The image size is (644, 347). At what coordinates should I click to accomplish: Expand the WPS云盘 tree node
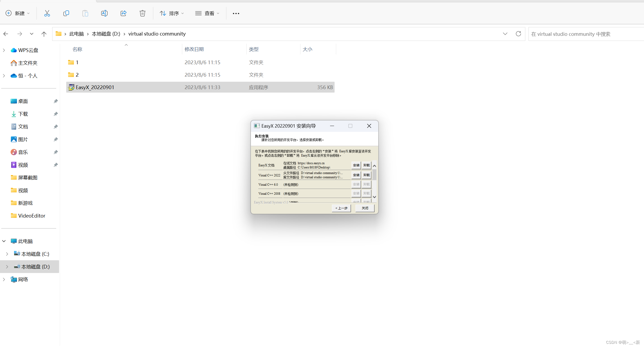click(x=4, y=50)
